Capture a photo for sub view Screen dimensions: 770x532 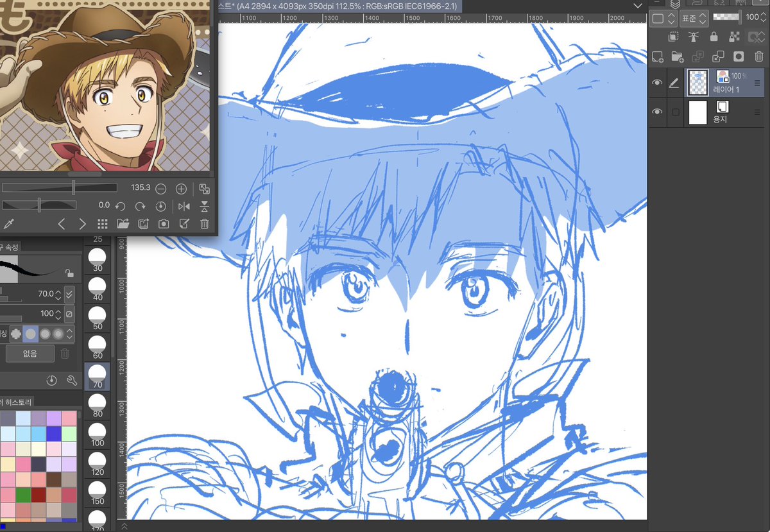coord(164,224)
